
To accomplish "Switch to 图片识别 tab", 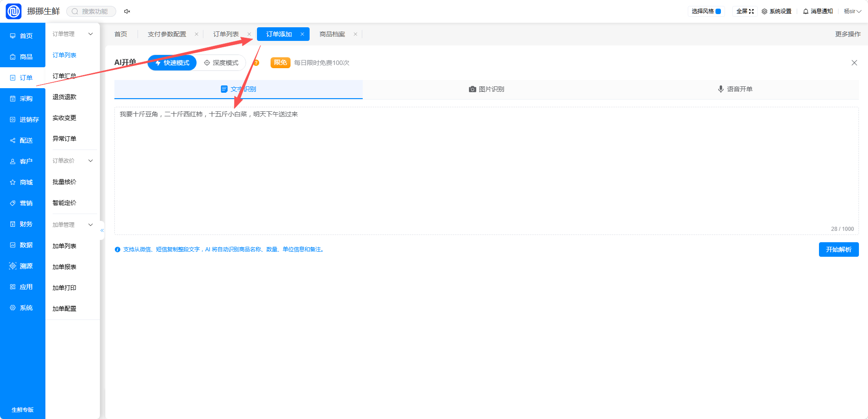I will click(x=487, y=89).
